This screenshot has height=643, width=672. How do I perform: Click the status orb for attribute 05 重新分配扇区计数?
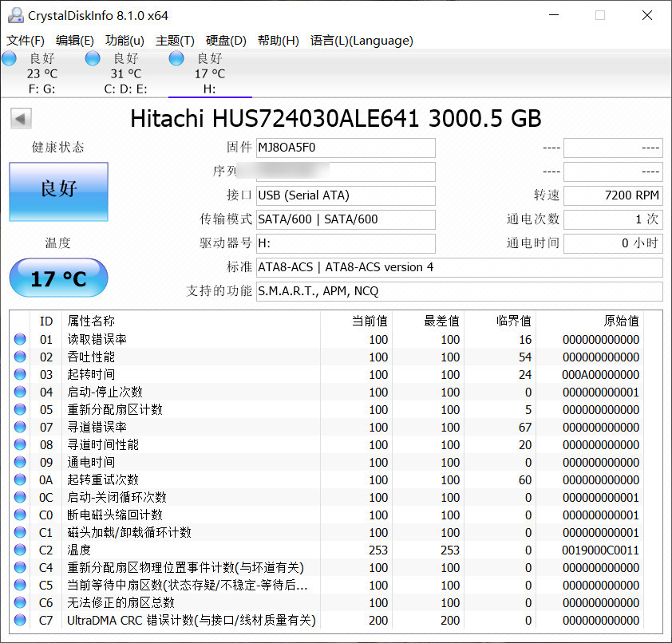pyautogui.click(x=20, y=409)
